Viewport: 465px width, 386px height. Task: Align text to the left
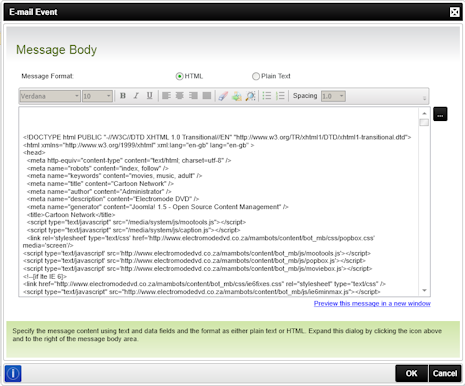click(x=166, y=96)
